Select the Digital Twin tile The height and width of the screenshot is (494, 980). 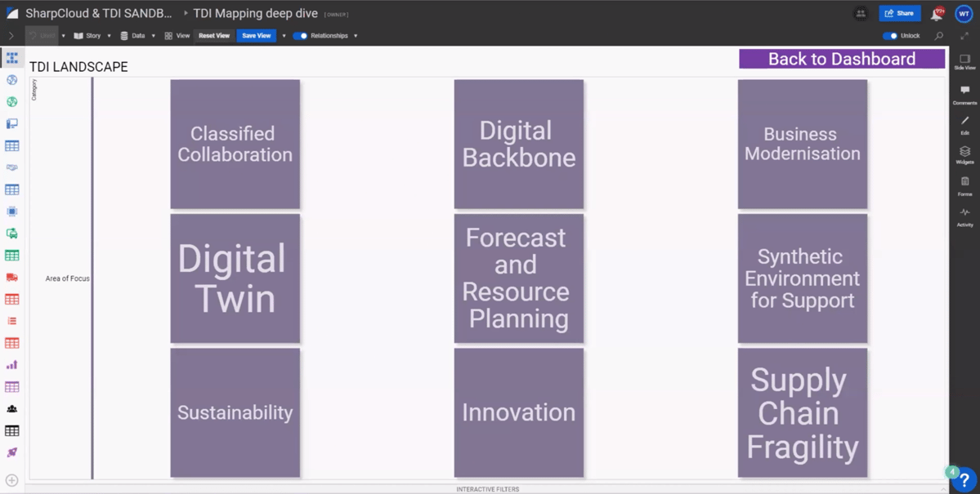click(x=235, y=278)
